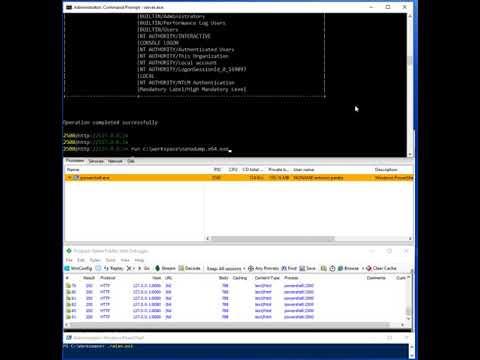Viewport: 480px width, 360px height.
Task: Click the comment bubble icon in Fiddler toolbar
Action: click(x=98, y=268)
